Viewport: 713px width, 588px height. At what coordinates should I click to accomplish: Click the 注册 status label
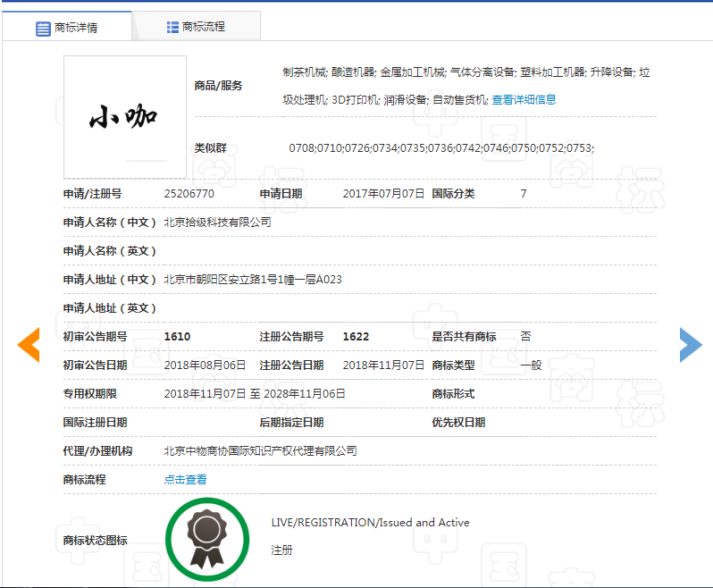[x=281, y=550]
